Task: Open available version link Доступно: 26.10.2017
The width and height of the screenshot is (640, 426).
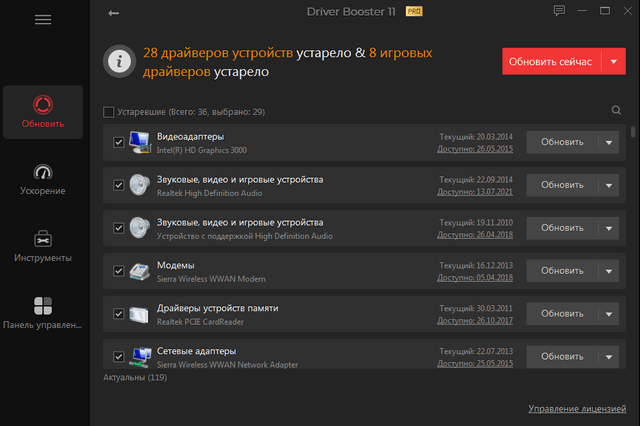Action: pyautogui.click(x=475, y=320)
